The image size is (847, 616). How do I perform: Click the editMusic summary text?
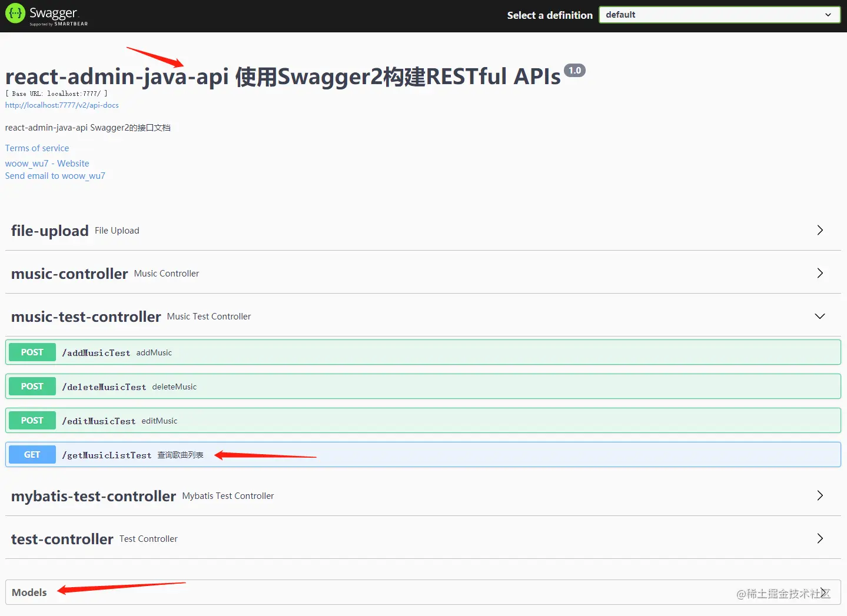click(160, 421)
